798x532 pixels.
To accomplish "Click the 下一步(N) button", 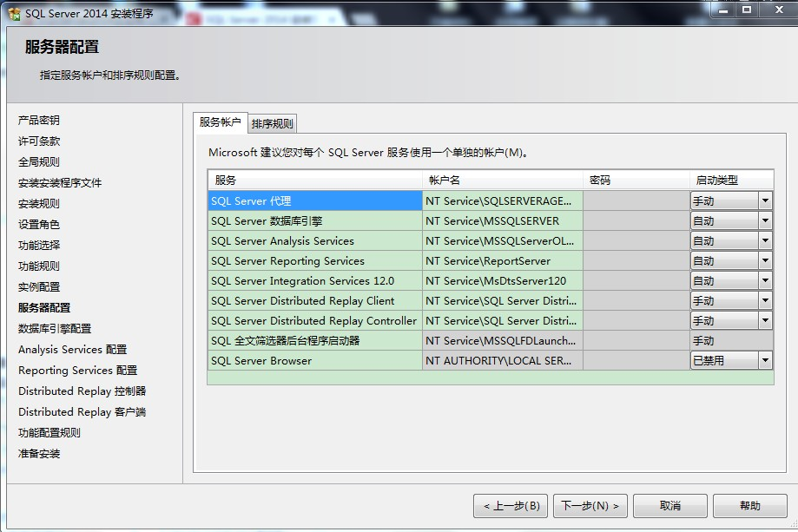I will click(590, 506).
